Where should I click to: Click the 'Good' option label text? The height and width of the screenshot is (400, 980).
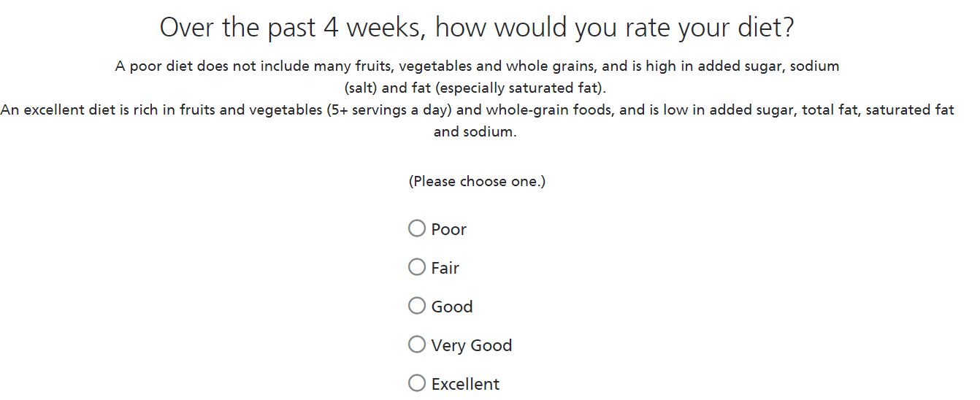pos(451,307)
